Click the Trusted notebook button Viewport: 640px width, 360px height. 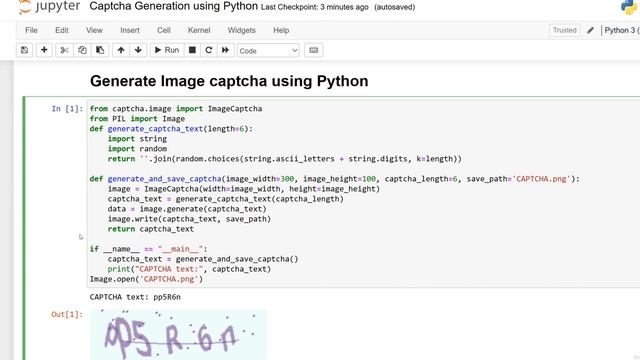tap(564, 30)
